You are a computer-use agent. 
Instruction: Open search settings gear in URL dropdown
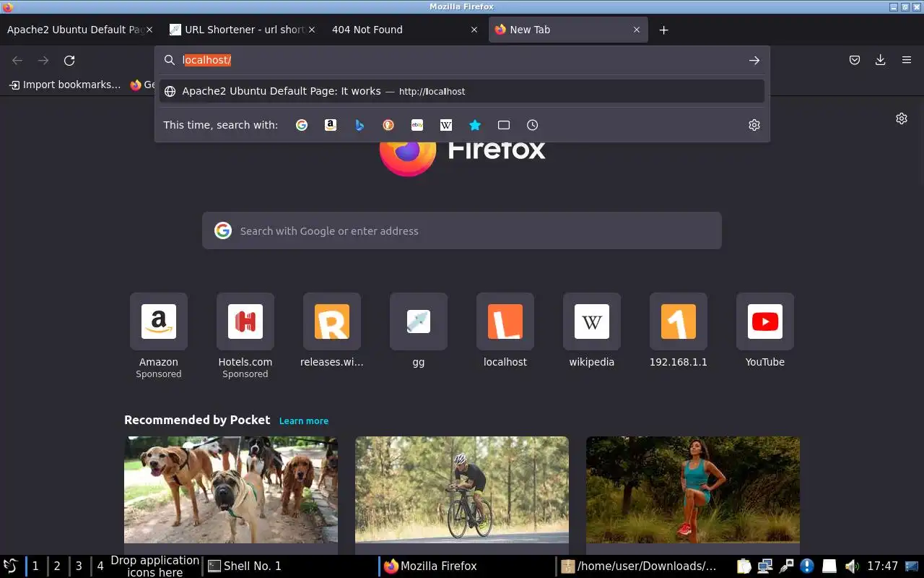[754, 125]
